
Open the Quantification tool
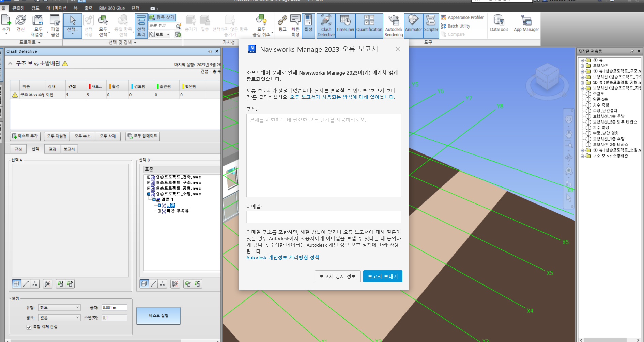pyautogui.click(x=369, y=26)
